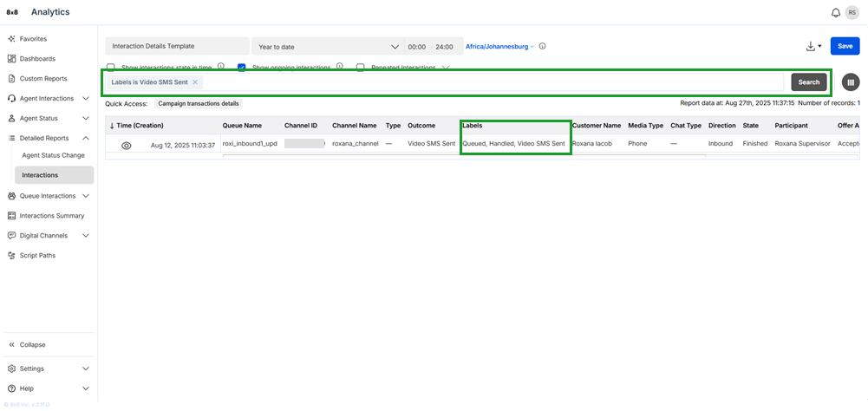Open notifications bell icon
868x411 pixels.
pos(836,13)
